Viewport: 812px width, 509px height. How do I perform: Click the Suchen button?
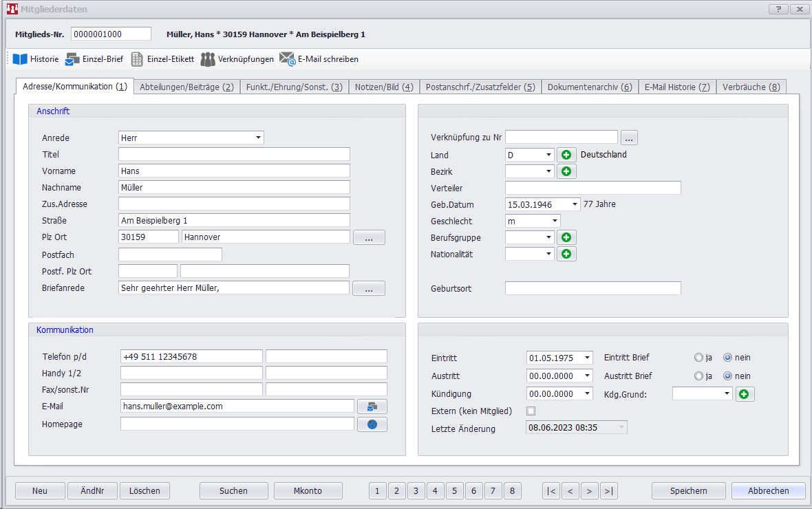(233, 490)
